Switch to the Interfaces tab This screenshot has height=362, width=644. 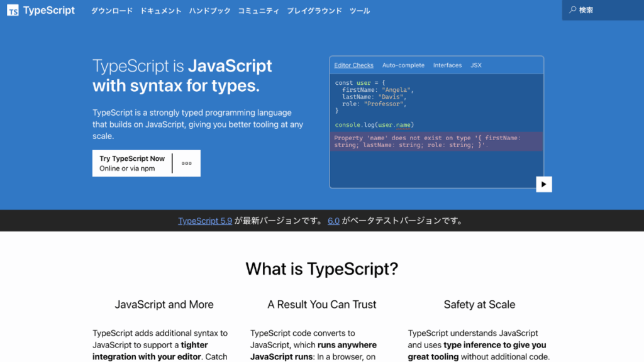[447, 65]
